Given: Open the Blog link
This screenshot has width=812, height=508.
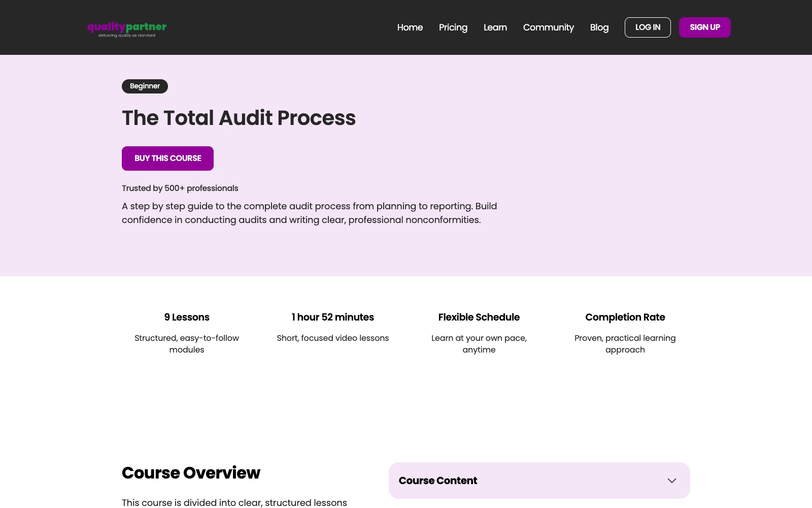Looking at the screenshot, I should point(599,27).
